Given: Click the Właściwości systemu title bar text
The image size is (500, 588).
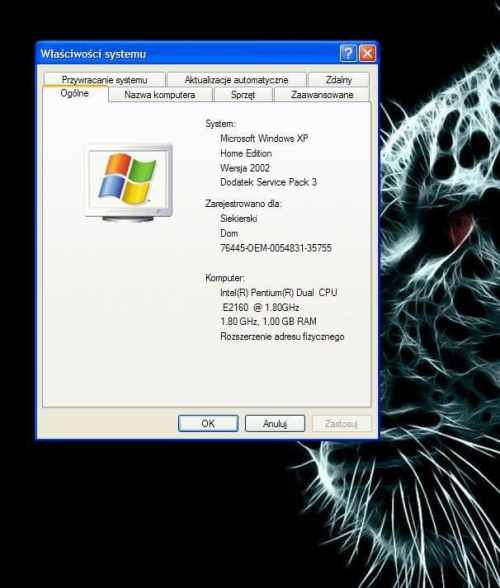Looking at the screenshot, I should coord(93,54).
